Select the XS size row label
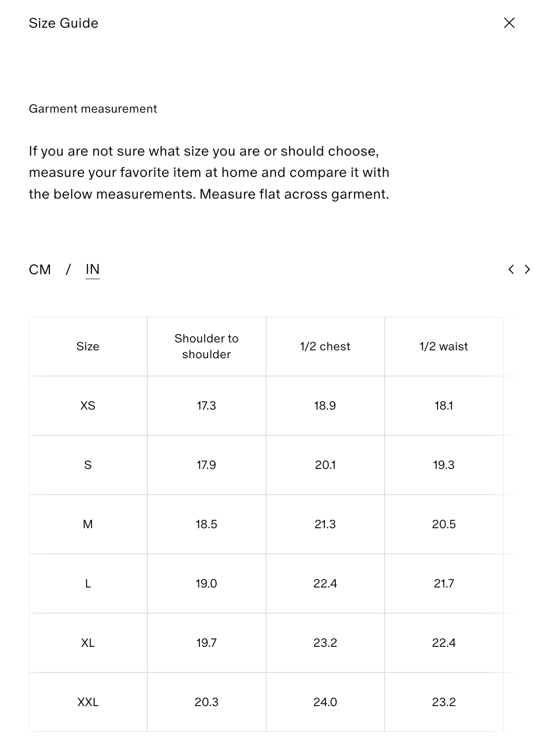The width and height of the screenshot is (540, 756). (x=88, y=406)
